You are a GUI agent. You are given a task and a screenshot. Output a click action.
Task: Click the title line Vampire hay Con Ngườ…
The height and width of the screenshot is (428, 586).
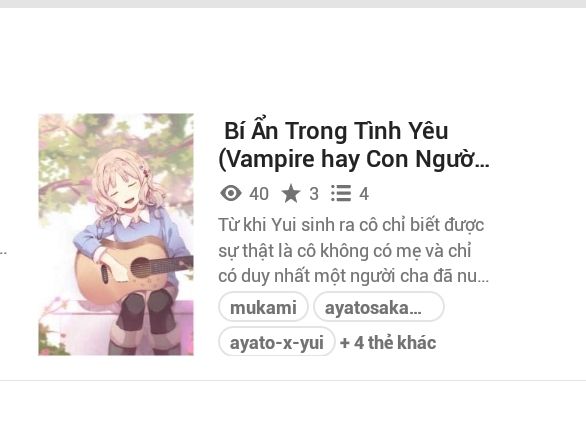pyautogui.click(x=354, y=160)
